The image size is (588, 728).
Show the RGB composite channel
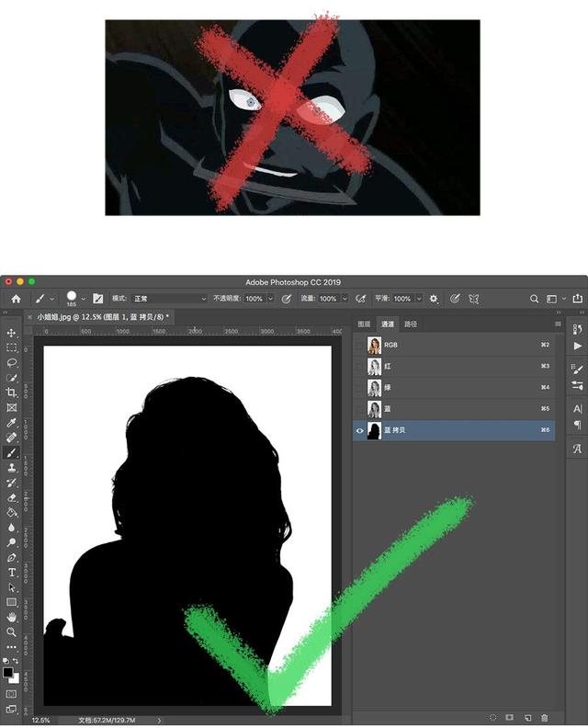[x=359, y=345]
